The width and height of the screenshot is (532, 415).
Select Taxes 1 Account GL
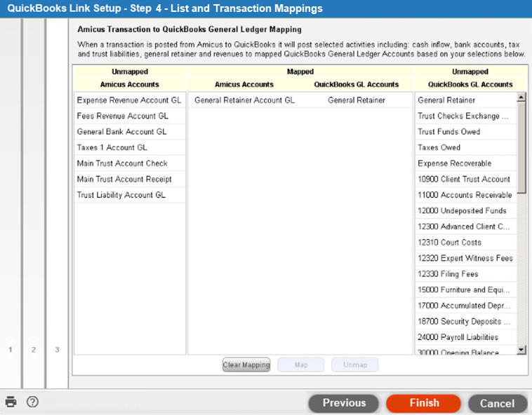click(x=130, y=147)
